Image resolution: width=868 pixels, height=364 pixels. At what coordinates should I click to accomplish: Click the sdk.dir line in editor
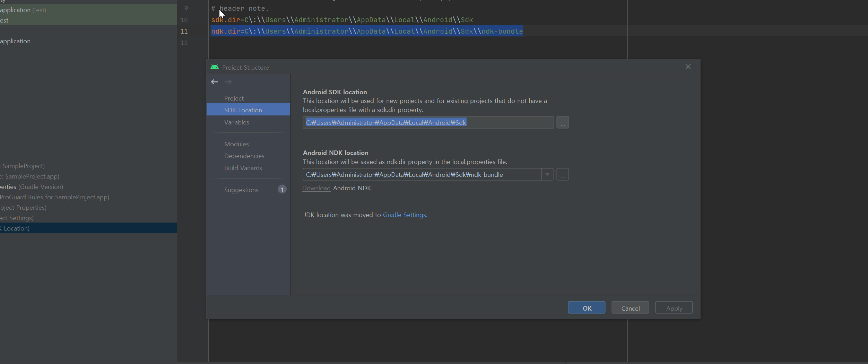pos(342,20)
